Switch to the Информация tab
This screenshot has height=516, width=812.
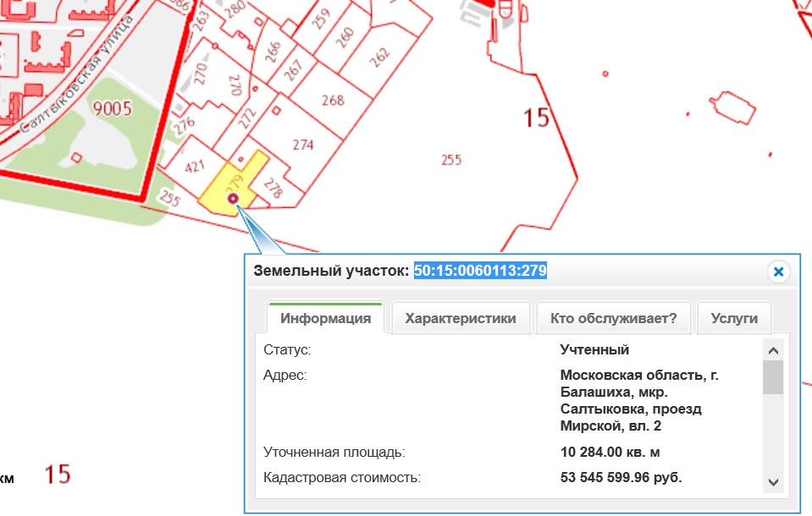point(325,319)
